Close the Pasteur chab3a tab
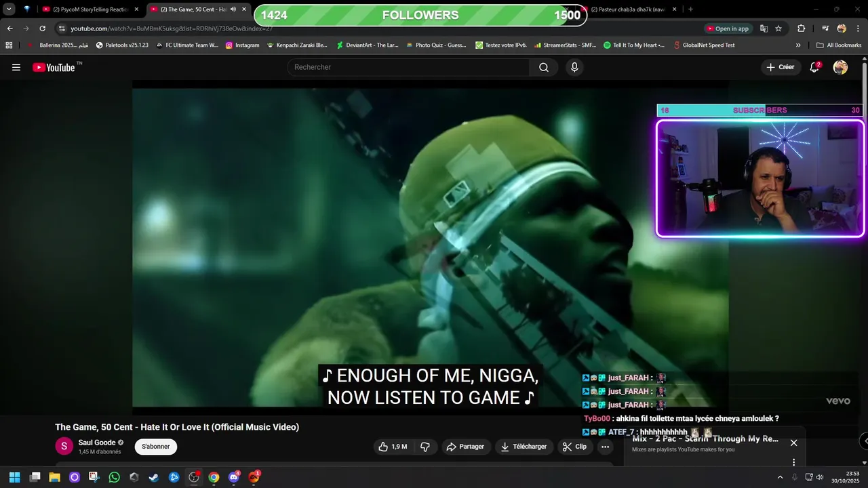The image size is (868, 488). (x=674, y=9)
